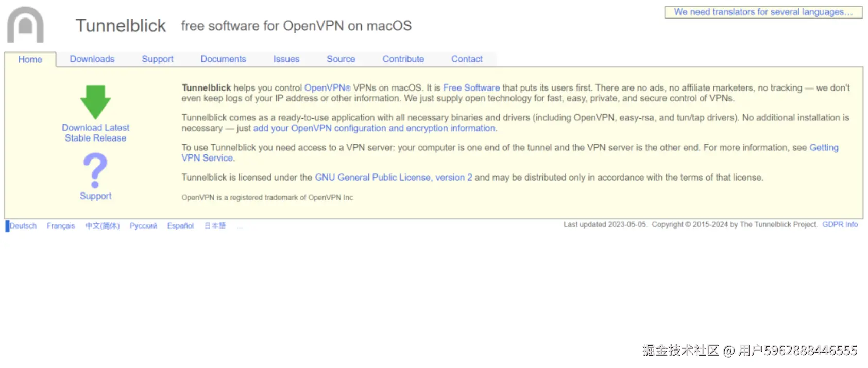Viewport: 868px width, 368px height.
Task: Click the blue question mark Support icon
Action: coord(95,171)
